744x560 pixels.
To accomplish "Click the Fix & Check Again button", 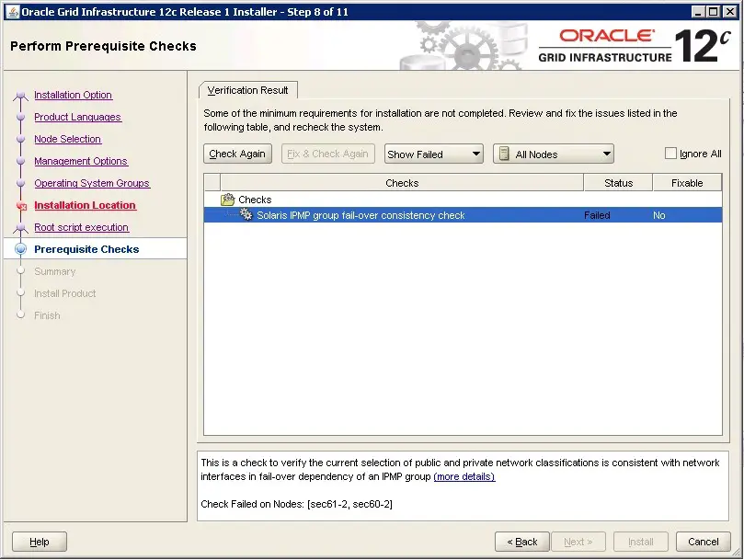I will coord(328,154).
